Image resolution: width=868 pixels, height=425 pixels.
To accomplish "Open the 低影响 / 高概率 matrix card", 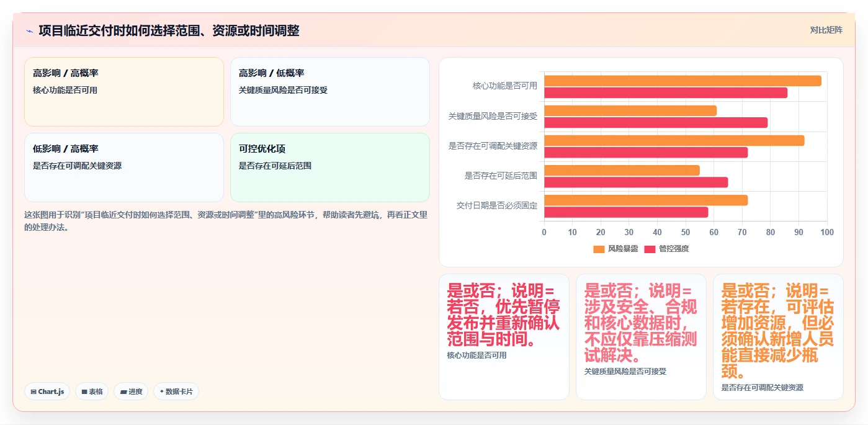I will pyautogui.click(x=124, y=168).
